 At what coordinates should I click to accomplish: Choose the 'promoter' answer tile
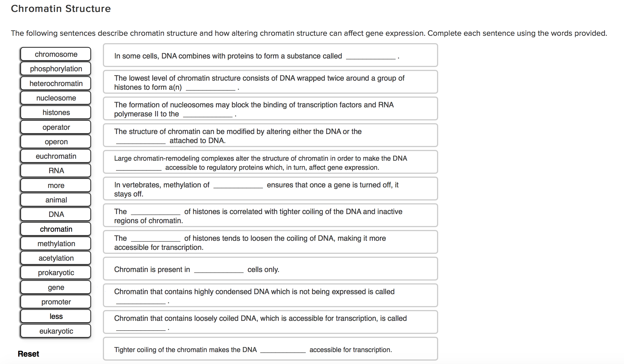pyautogui.click(x=56, y=302)
